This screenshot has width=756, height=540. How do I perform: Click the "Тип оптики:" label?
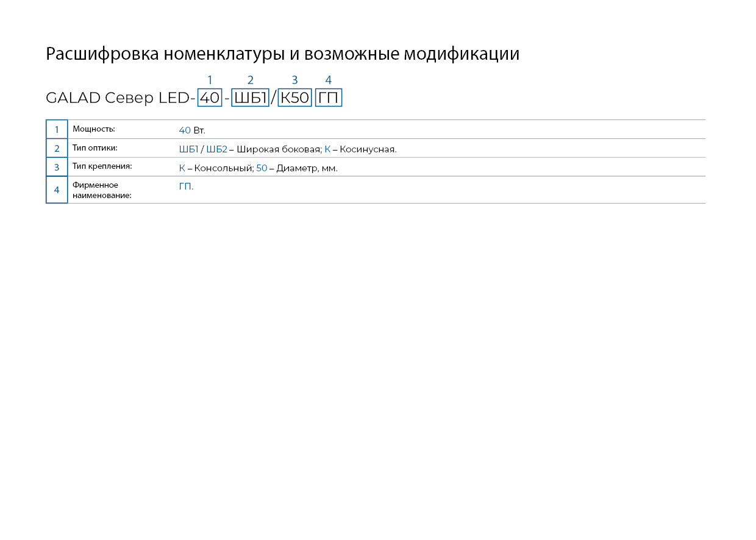coord(94,148)
